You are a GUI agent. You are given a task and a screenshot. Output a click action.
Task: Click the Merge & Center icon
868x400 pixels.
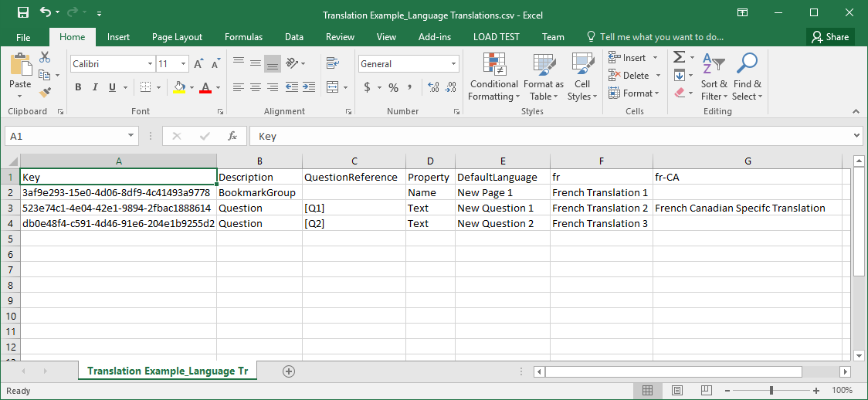(332, 87)
